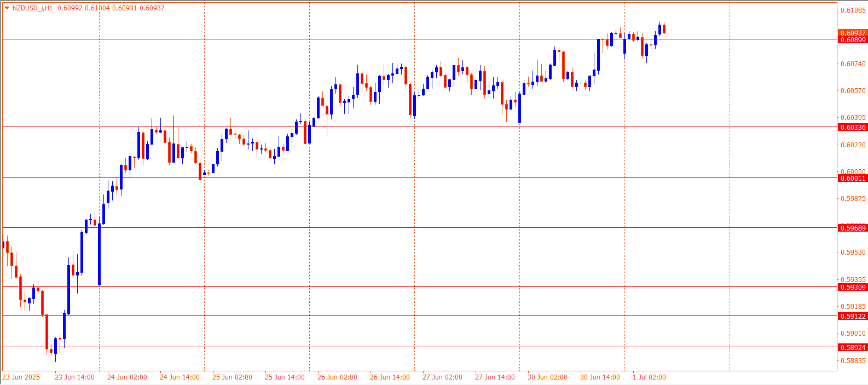Click the OHLC values 0.60992 0.61004 0.60931 0.60937
Viewport: 868px width, 385px height.
pos(111,8)
